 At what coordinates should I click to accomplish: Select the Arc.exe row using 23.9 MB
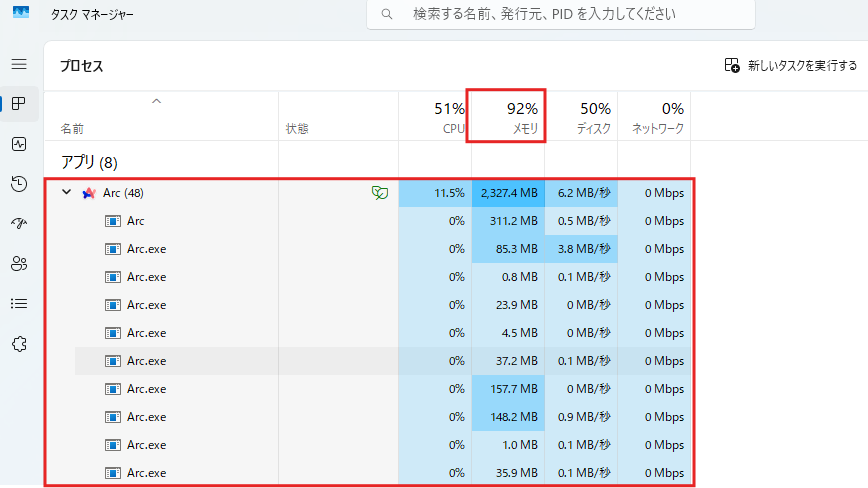pos(370,305)
